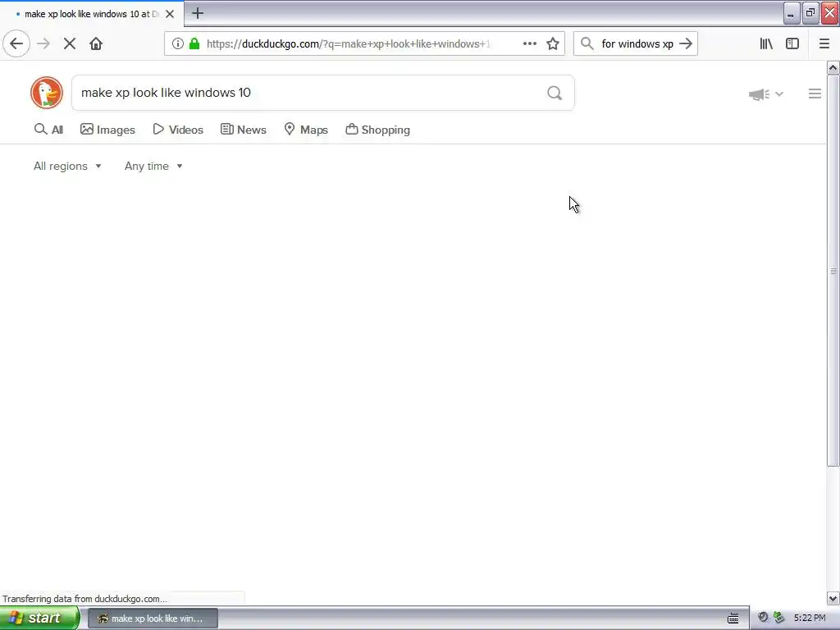Screen dimensions: 840x630
Task: Minimize the Firefox window
Action: point(792,13)
